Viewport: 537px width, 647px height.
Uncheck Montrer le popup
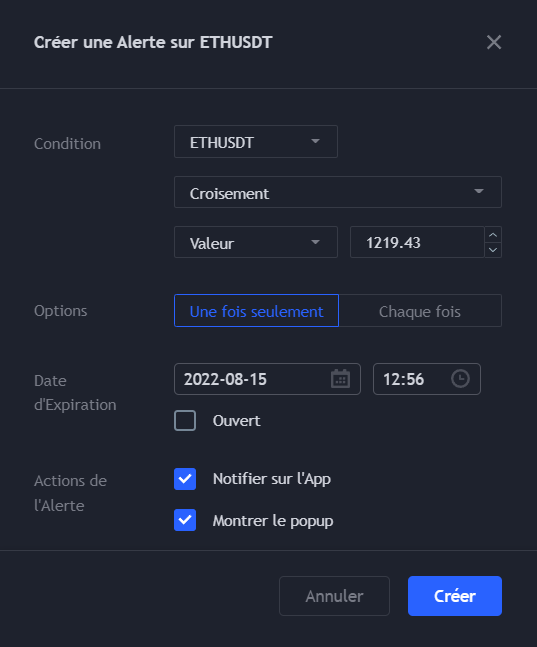(185, 520)
